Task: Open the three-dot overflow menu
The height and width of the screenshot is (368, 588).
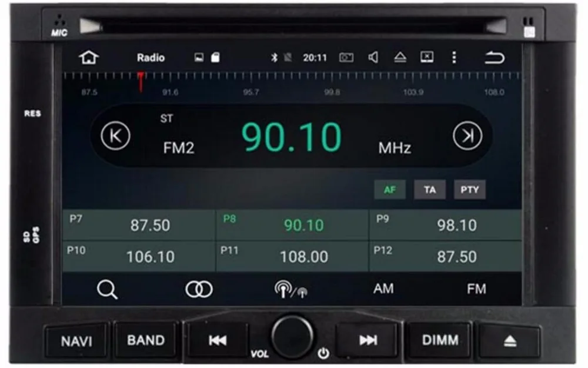Action: (x=453, y=57)
